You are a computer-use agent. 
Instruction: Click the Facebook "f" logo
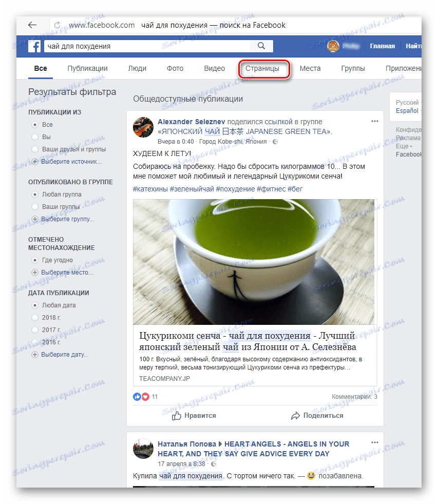coord(34,46)
